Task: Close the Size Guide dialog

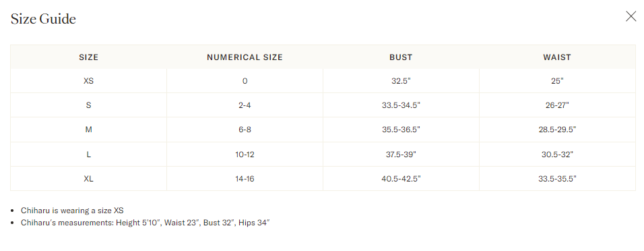Action: [631, 16]
